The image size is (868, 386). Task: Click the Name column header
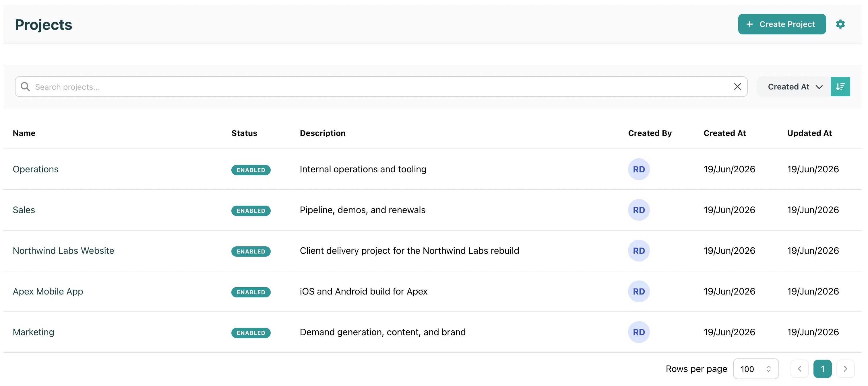[x=24, y=133]
